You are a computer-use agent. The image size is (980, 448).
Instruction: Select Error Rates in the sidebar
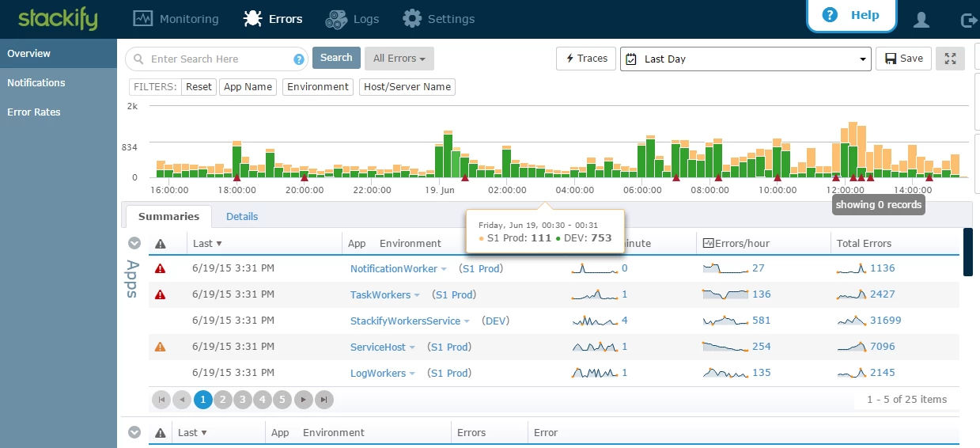point(59,112)
